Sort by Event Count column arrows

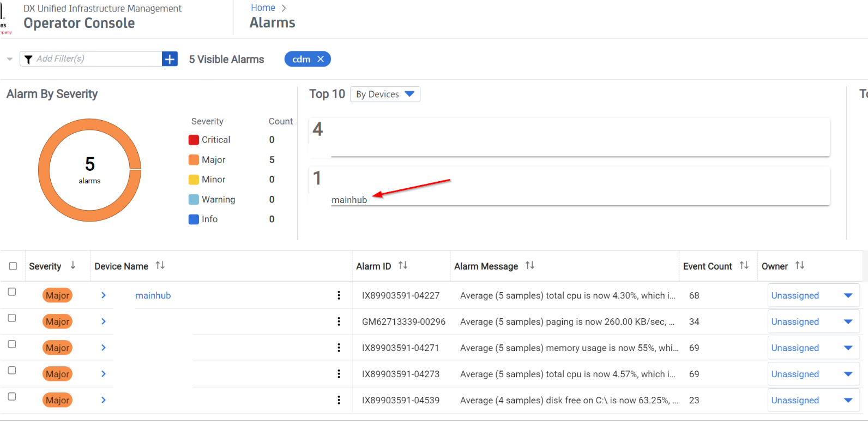[x=744, y=265]
